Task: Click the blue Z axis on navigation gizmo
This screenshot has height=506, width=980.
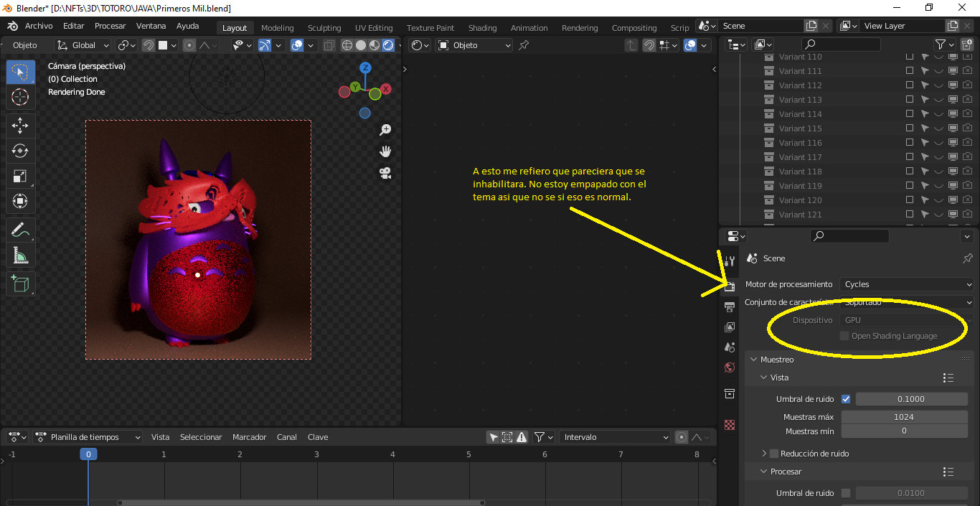Action: (x=365, y=67)
